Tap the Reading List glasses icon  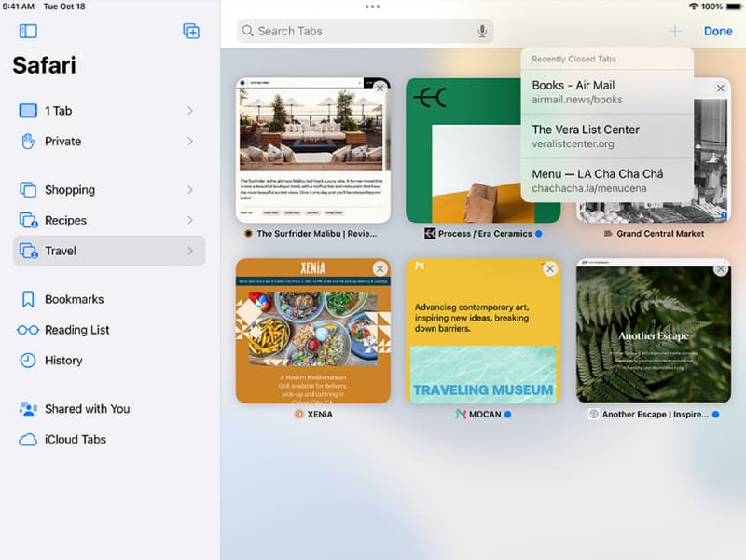[28, 330]
